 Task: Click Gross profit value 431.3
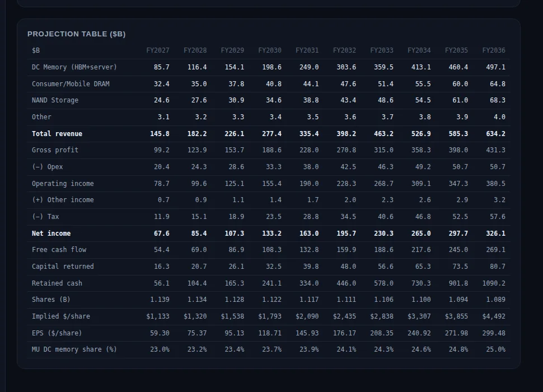tap(495, 150)
